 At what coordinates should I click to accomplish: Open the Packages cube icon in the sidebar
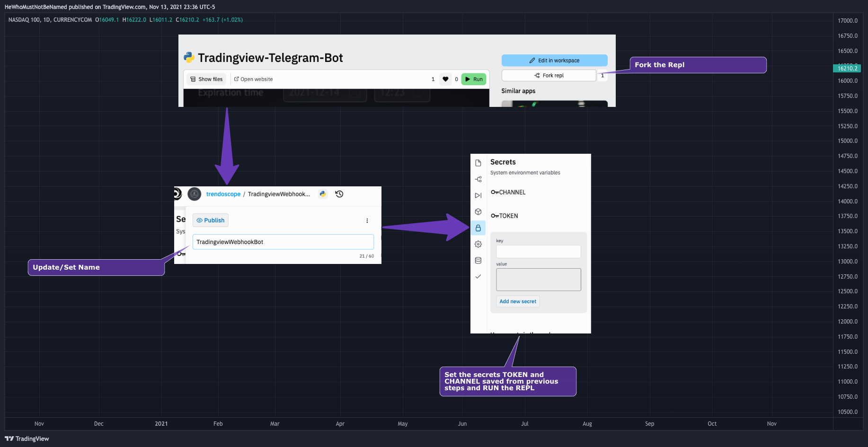point(478,211)
